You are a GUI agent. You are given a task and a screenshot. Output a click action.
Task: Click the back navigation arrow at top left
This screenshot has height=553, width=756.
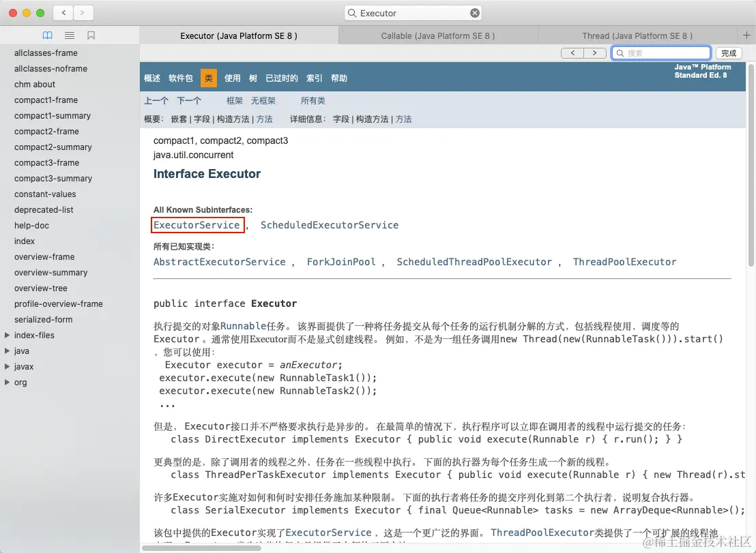pyautogui.click(x=62, y=12)
